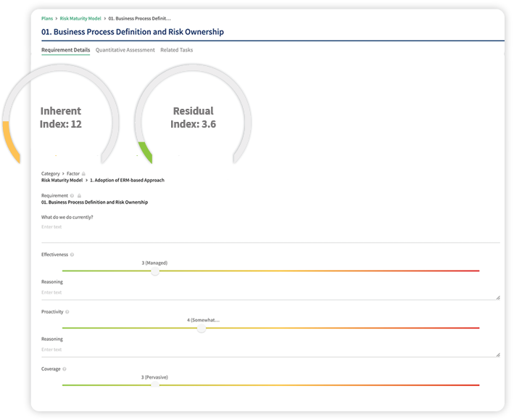Click the lock icon beside Requirement
514x420 pixels.
coord(78,196)
